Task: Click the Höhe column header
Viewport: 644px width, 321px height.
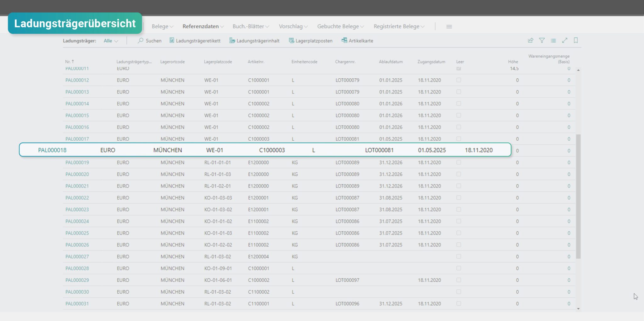Action: tap(513, 62)
